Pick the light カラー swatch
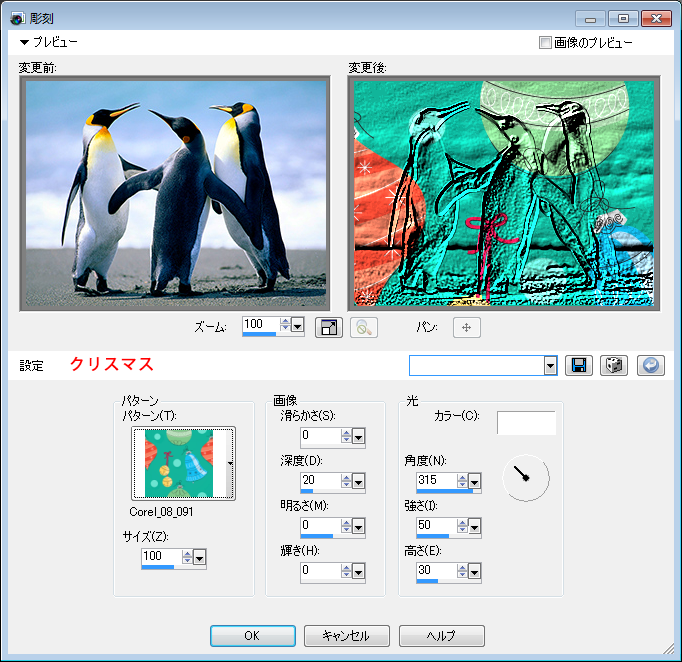The image size is (682, 662). (526, 423)
